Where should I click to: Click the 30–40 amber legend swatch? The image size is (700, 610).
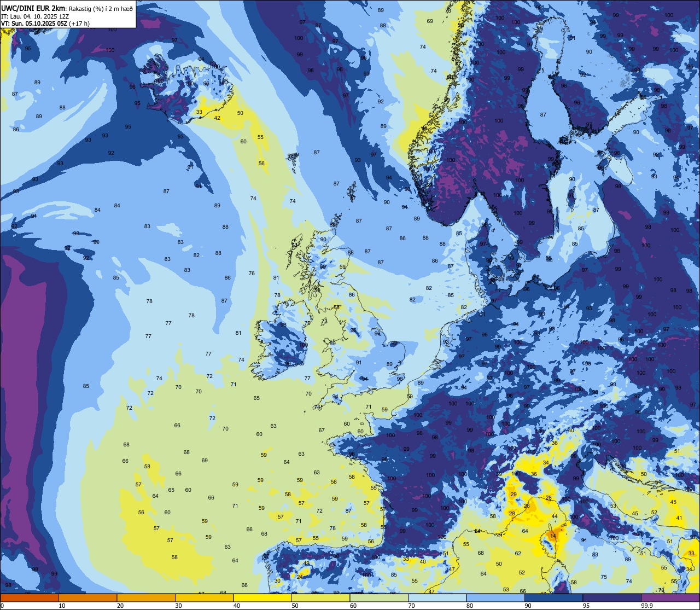click(x=204, y=597)
